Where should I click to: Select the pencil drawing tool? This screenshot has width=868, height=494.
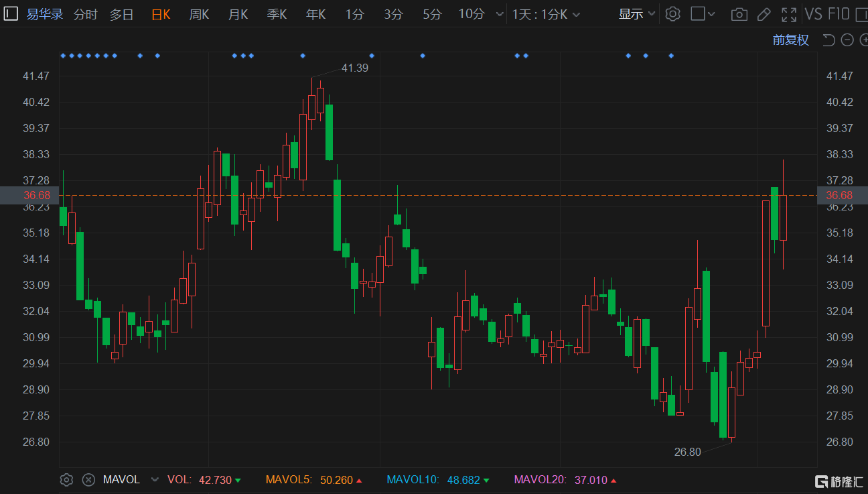pyautogui.click(x=764, y=14)
